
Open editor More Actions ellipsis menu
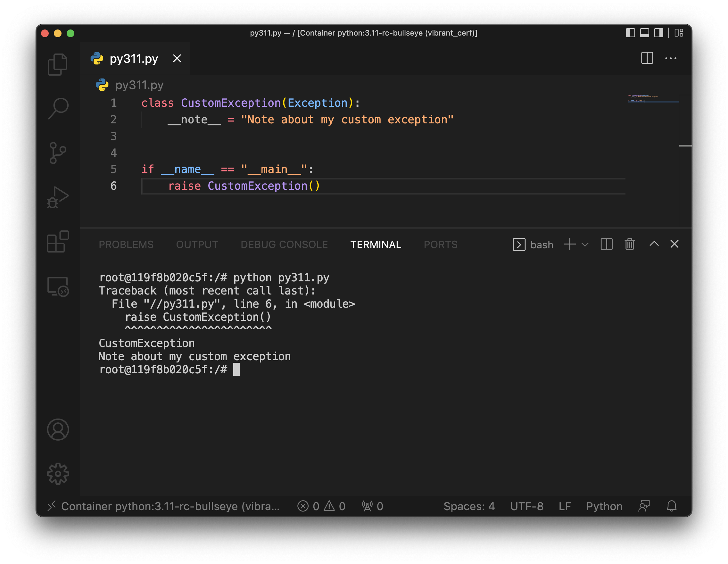pyautogui.click(x=670, y=59)
